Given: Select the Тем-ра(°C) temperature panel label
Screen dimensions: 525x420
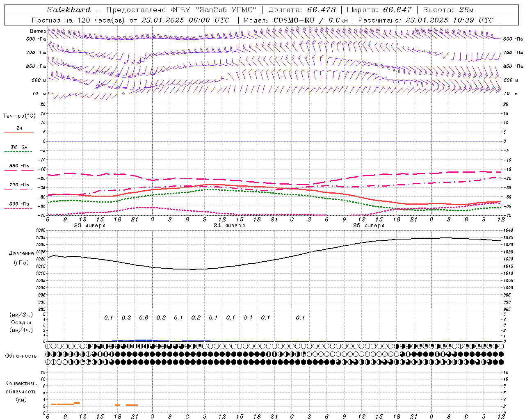Looking at the screenshot, I should click(19, 116).
